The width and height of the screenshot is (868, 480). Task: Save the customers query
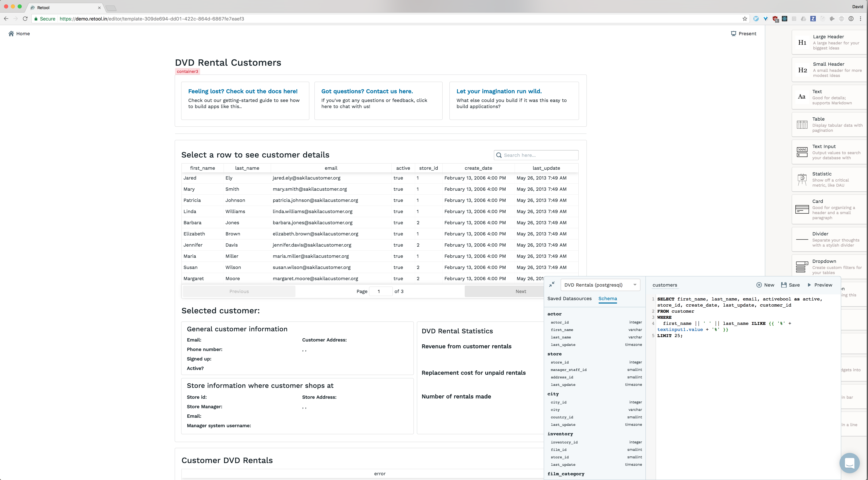(790, 285)
